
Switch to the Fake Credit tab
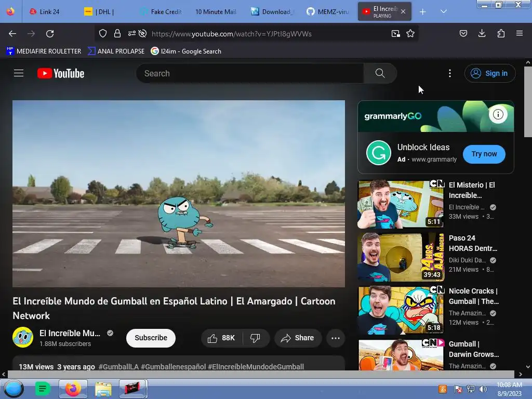coord(161,12)
